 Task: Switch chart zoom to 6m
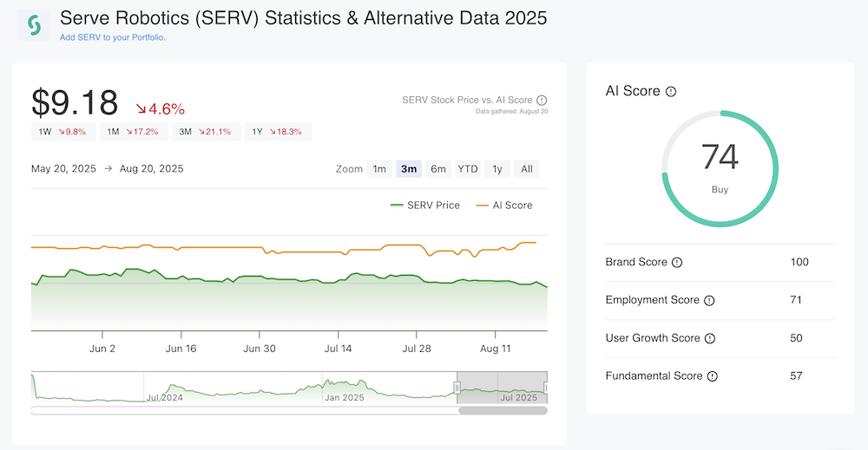[x=438, y=169]
